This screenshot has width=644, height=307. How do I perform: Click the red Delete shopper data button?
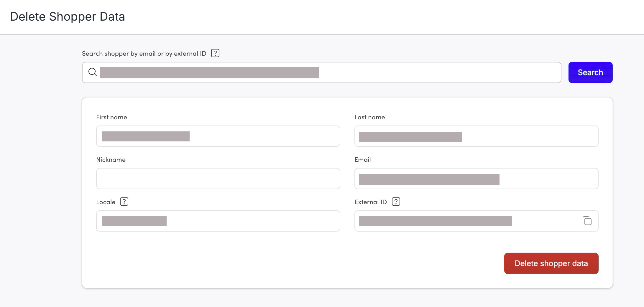551,263
